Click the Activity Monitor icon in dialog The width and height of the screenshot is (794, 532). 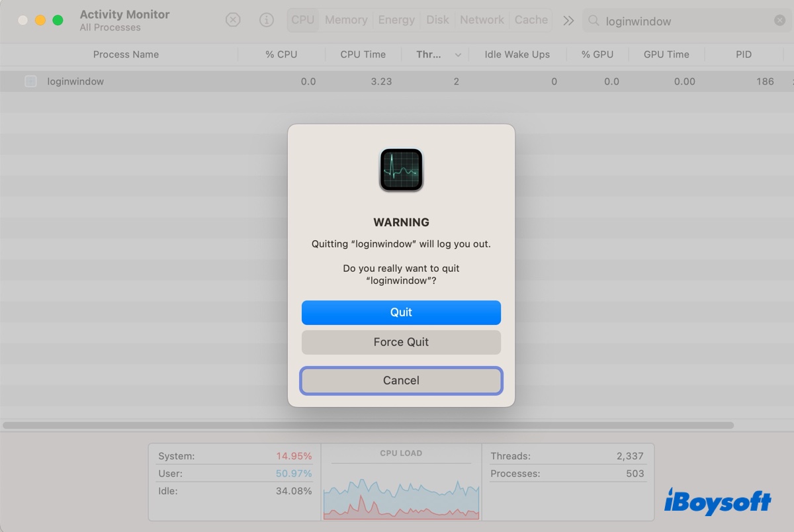tap(401, 170)
